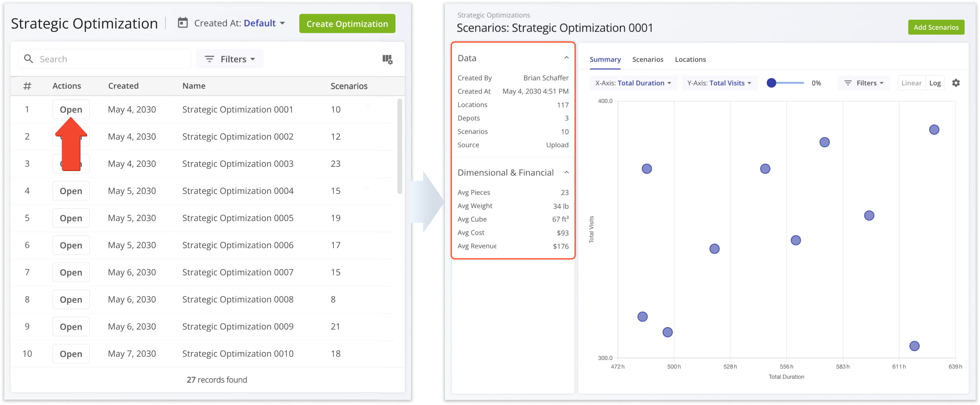
Task: Switch chart scale to Log
Action: point(935,83)
